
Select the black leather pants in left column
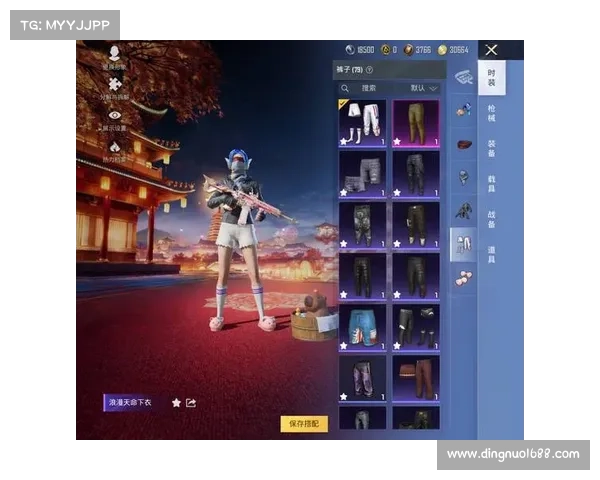pyautogui.click(x=362, y=276)
